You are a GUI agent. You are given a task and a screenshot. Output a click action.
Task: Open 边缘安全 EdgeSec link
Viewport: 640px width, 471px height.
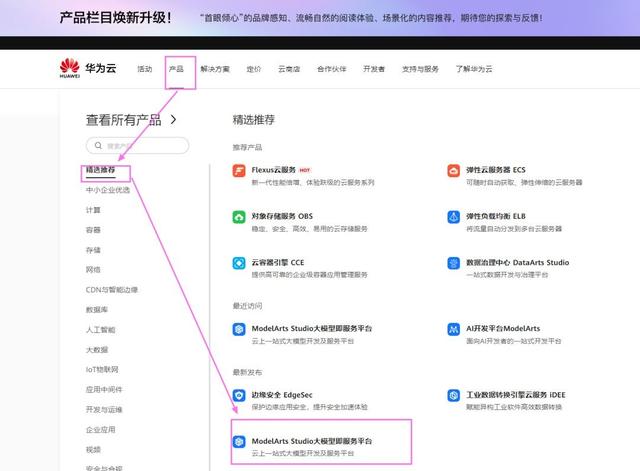click(x=282, y=395)
